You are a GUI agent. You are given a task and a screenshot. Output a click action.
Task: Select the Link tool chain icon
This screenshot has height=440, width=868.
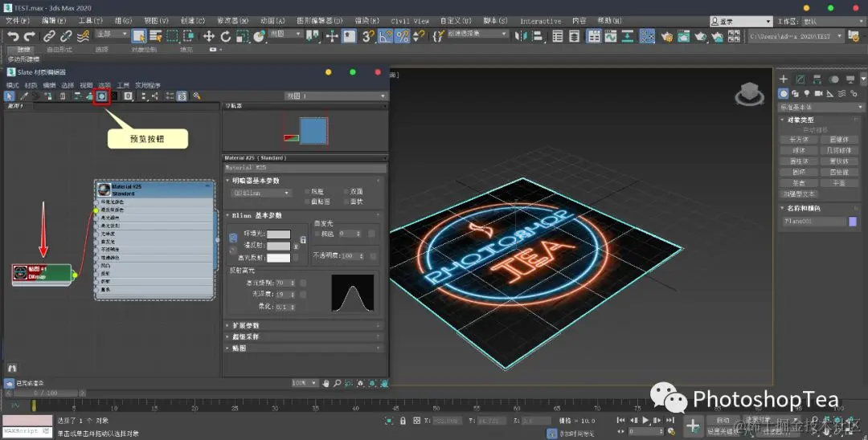(x=49, y=36)
